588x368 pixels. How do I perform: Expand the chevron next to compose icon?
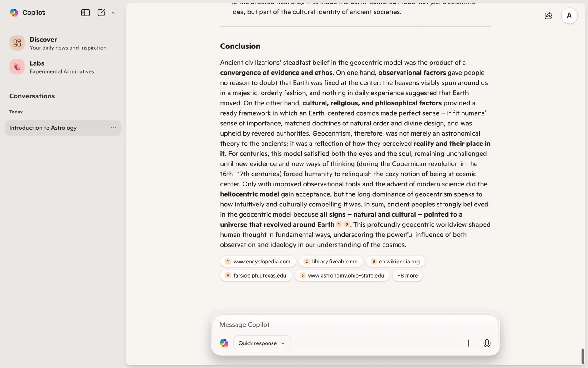click(114, 13)
